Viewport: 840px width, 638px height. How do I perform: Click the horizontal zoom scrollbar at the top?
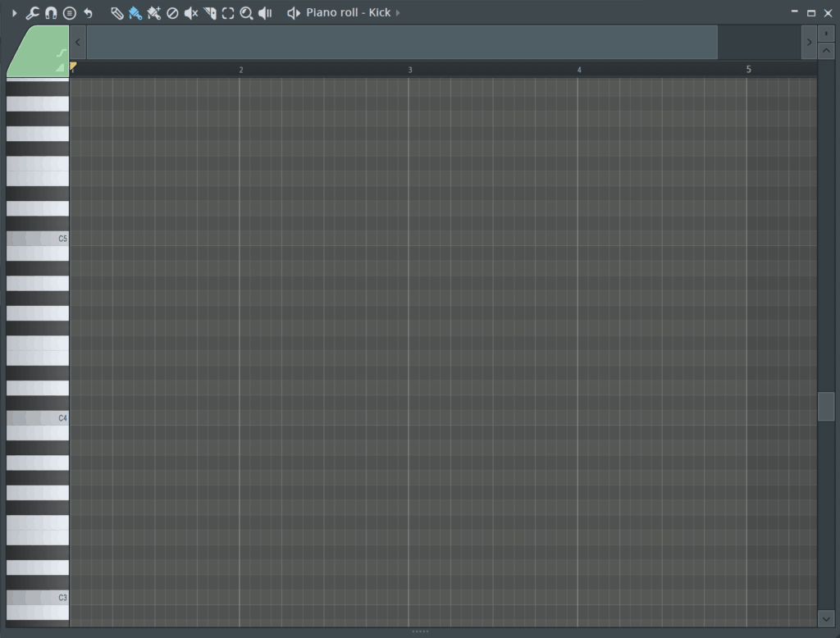click(402, 42)
